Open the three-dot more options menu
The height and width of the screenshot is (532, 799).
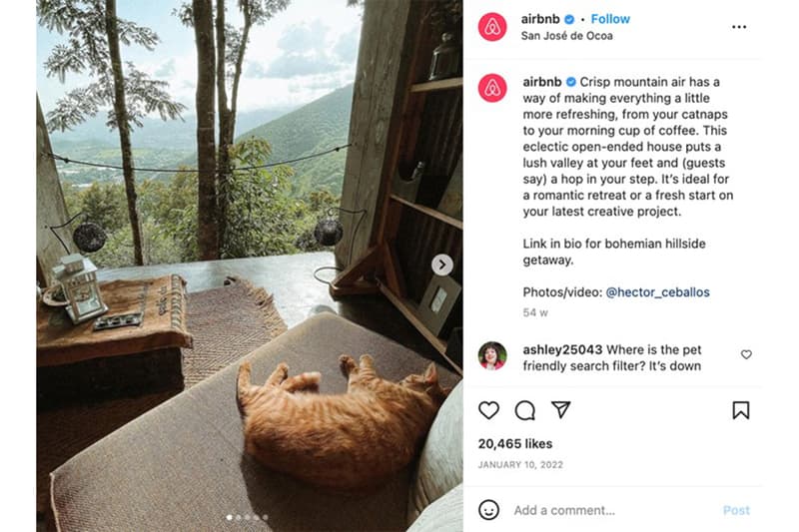[x=739, y=27]
